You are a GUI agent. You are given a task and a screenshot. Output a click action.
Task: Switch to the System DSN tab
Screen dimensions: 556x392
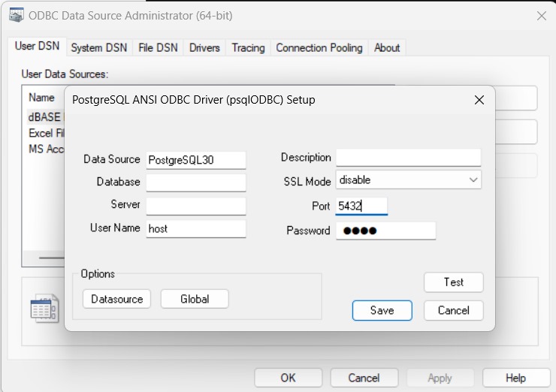[99, 47]
